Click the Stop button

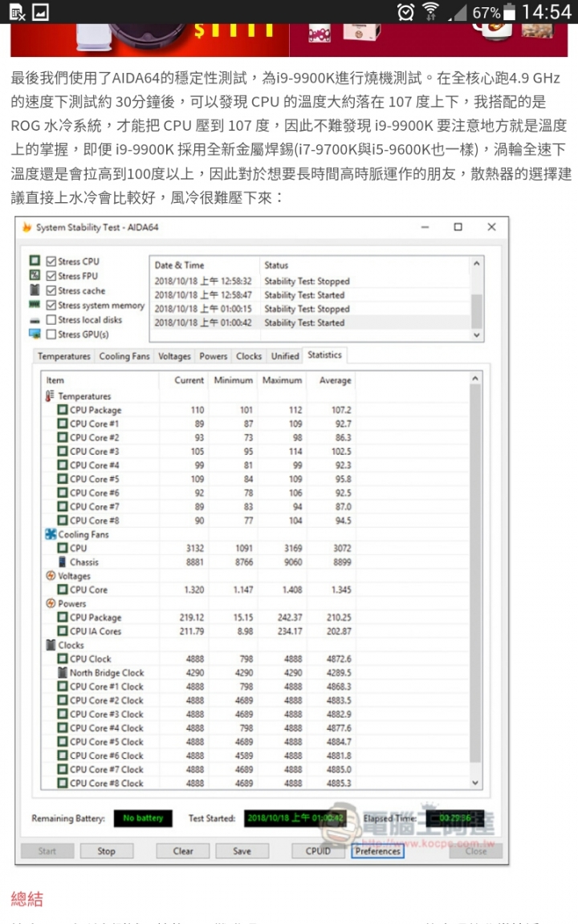(x=106, y=851)
